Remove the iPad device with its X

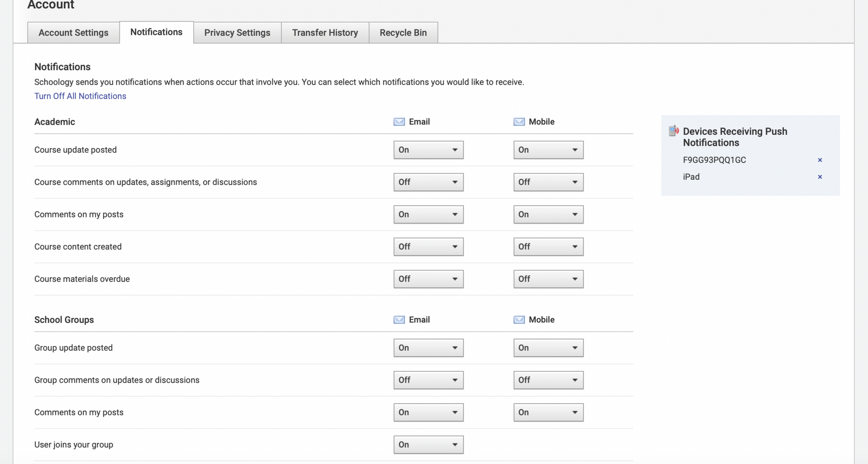point(820,177)
